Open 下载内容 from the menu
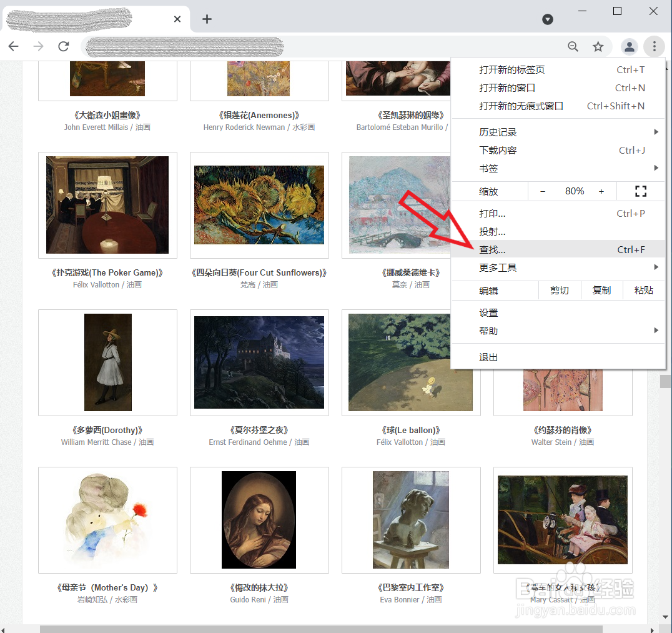Viewport: 672px width, 633px height. (558, 150)
